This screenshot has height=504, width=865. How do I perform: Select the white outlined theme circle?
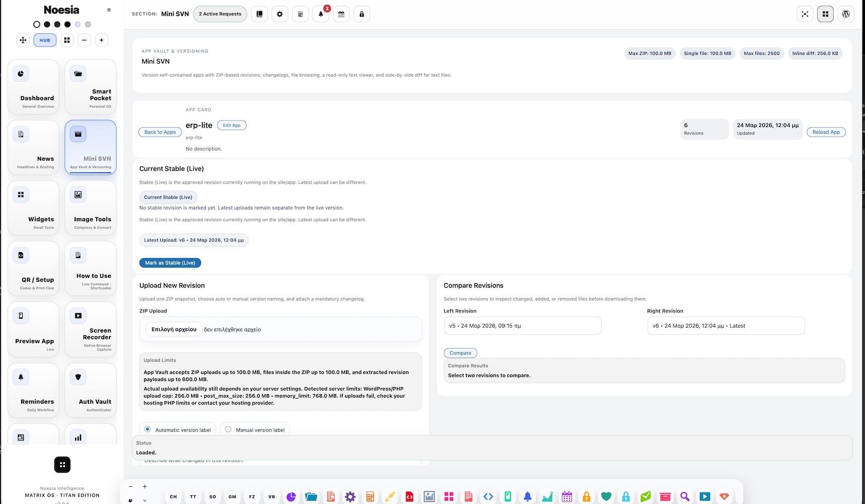[x=36, y=24]
